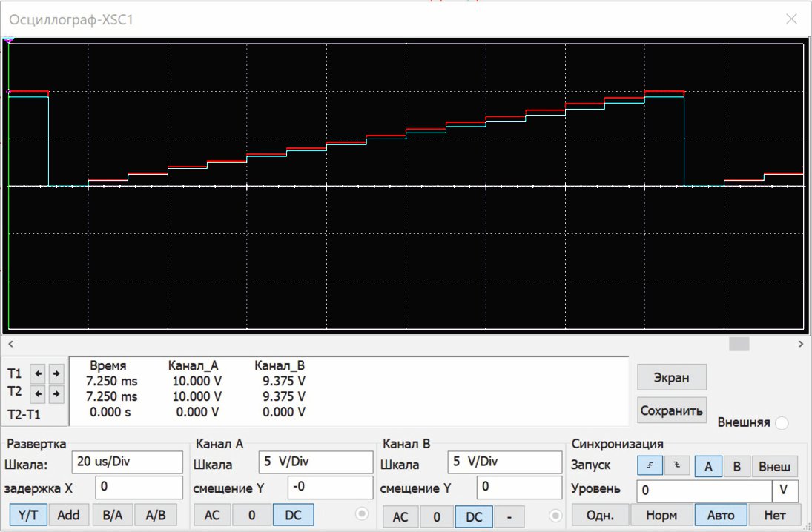The image size is (812, 532).
Task: Click the Экран button
Action: (x=672, y=377)
